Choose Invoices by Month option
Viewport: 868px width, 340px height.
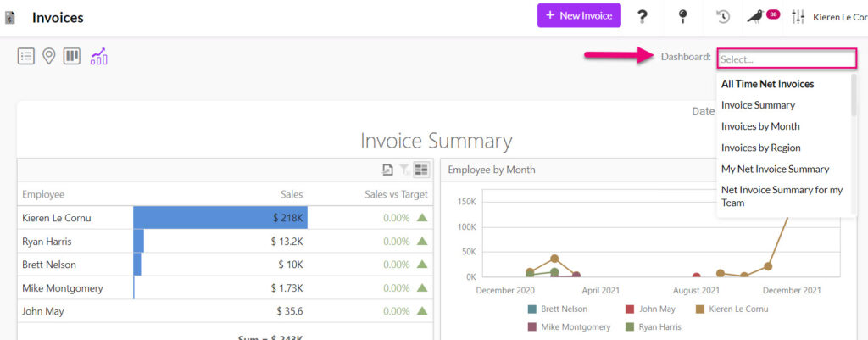click(x=760, y=126)
